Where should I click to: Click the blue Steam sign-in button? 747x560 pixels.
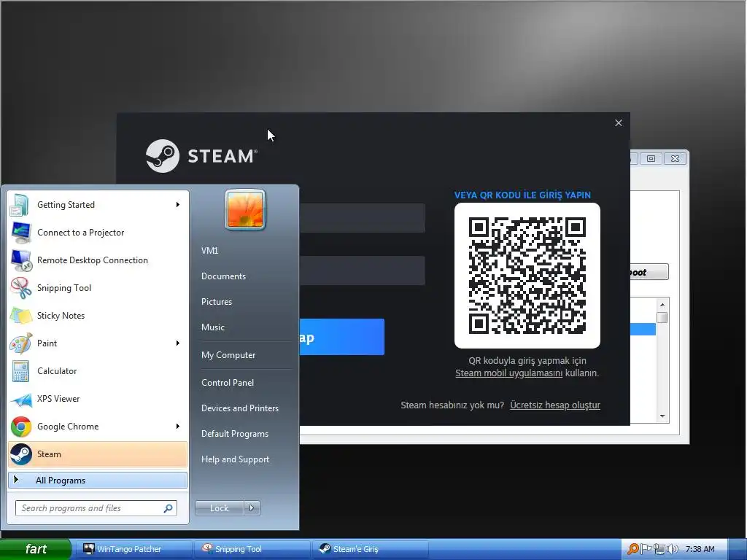coord(342,337)
